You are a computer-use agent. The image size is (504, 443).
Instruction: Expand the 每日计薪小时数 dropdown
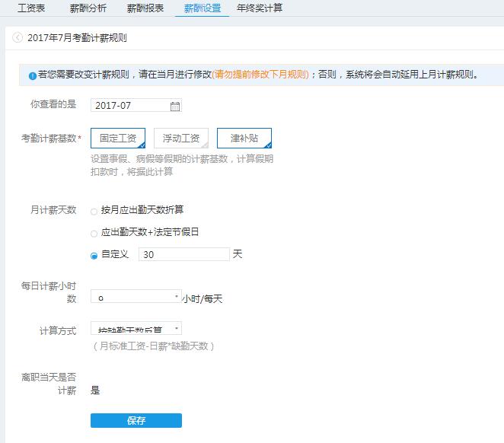click(136, 298)
